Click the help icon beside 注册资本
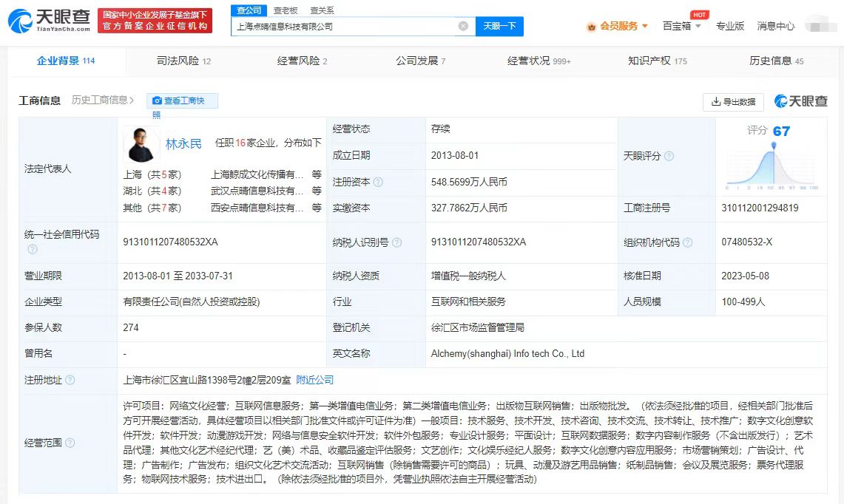Screen dimensions: 844x504 coord(378,183)
